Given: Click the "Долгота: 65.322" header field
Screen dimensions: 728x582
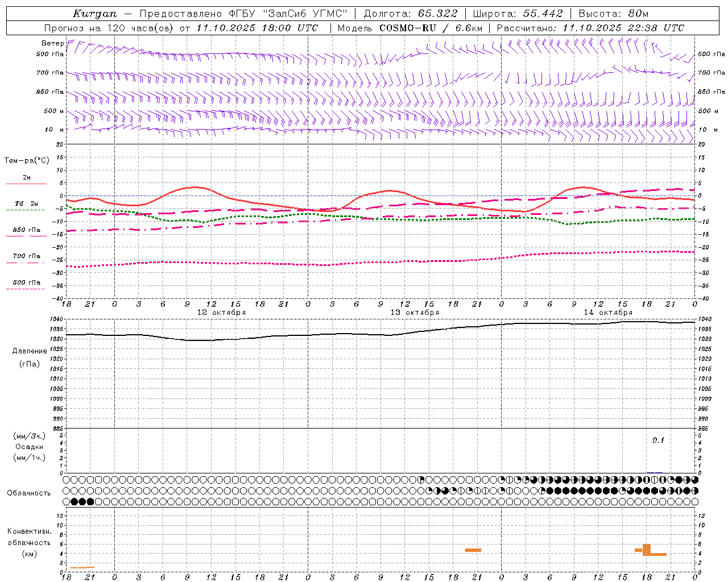Looking at the screenshot, I should [x=410, y=14].
